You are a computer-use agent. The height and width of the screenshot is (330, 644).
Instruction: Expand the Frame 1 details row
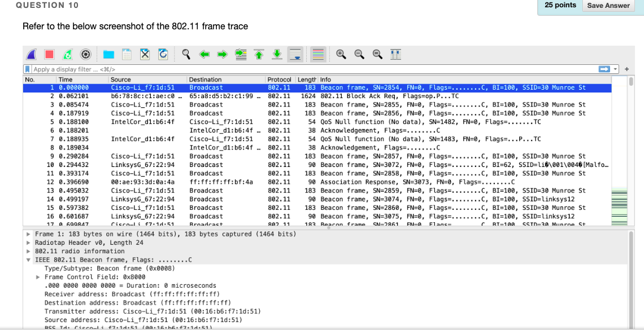(x=28, y=234)
